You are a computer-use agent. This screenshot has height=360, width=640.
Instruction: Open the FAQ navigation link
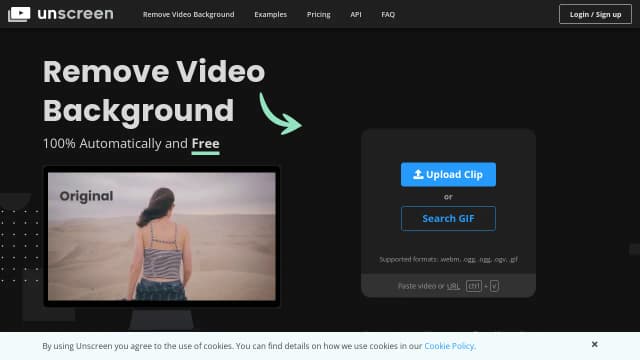point(388,14)
